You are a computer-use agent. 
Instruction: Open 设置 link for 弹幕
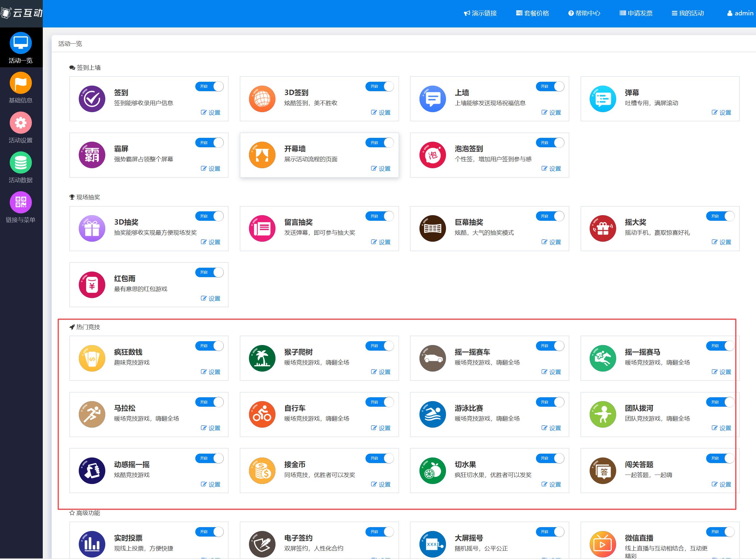[x=721, y=113]
